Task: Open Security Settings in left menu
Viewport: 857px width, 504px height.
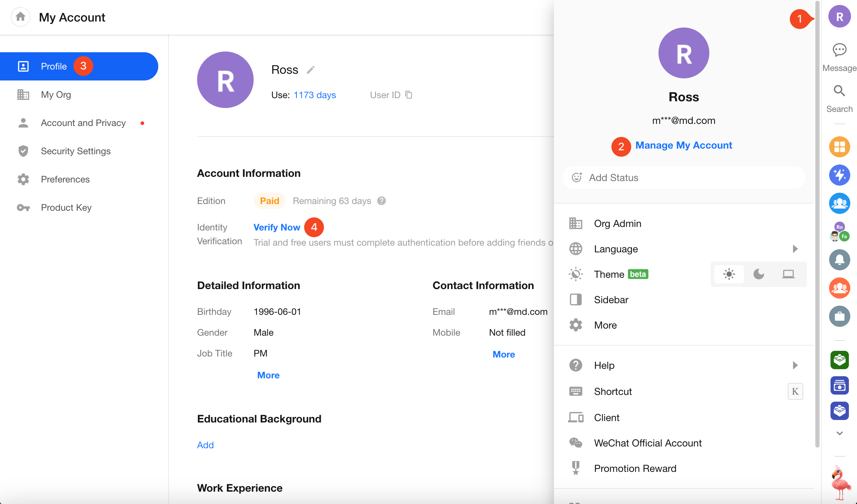Action: pos(76,151)
